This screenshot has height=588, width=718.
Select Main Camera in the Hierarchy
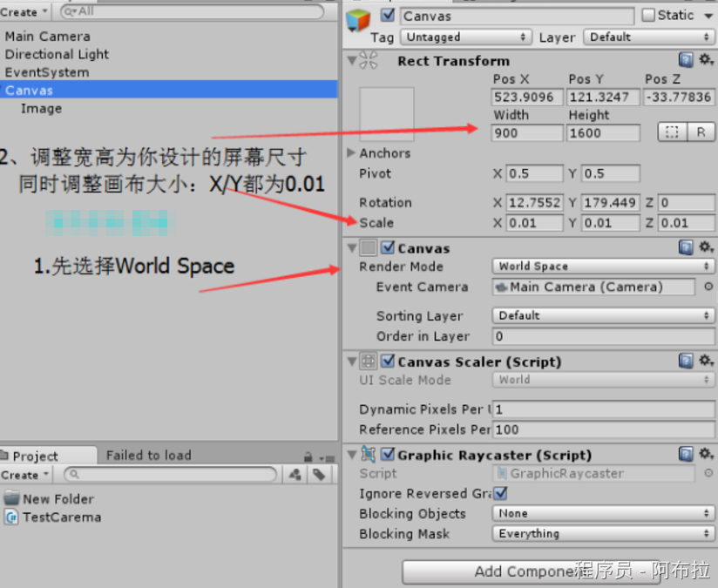pyautogui.click(x=47, y=37)
